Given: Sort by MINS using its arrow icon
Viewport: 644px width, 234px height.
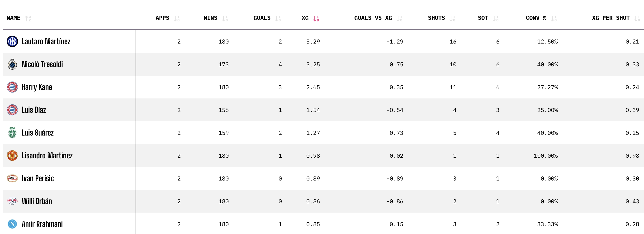Looking at the screenshot, I should tap(225, 18).
